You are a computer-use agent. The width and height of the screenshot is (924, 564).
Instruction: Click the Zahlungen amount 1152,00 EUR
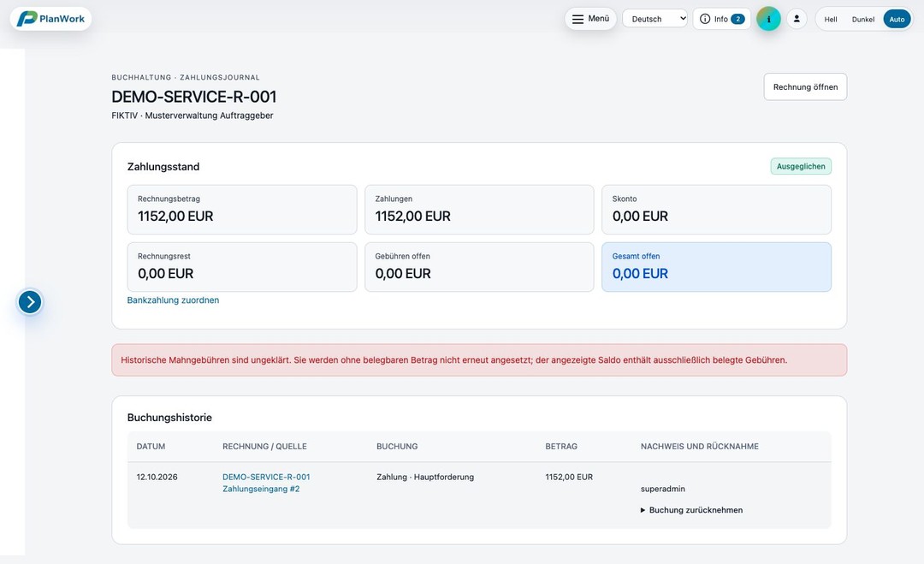point(412,217)
